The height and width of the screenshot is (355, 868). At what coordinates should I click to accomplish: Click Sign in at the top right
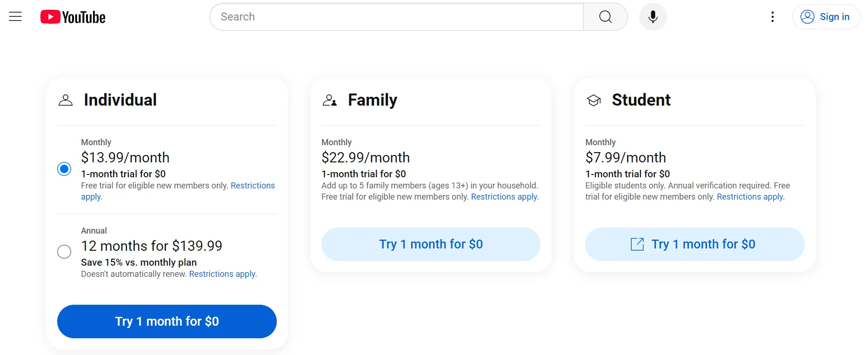[x=826, y=16]
